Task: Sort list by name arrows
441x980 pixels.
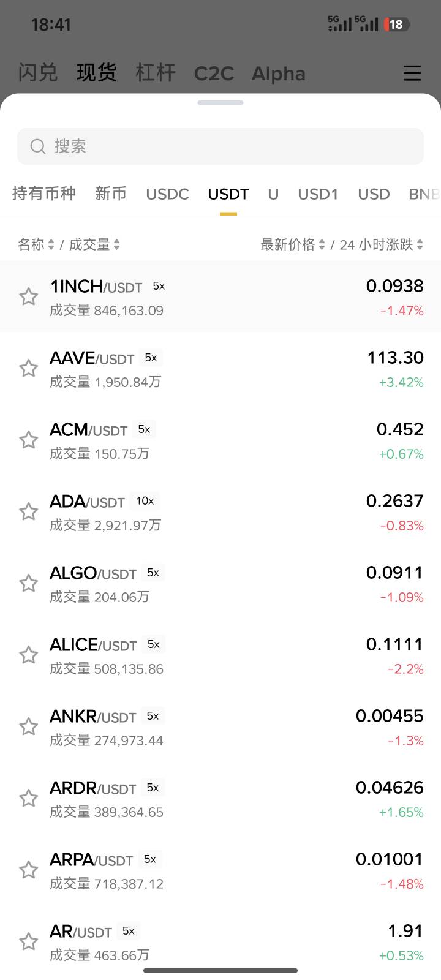Action: (51, 245)
